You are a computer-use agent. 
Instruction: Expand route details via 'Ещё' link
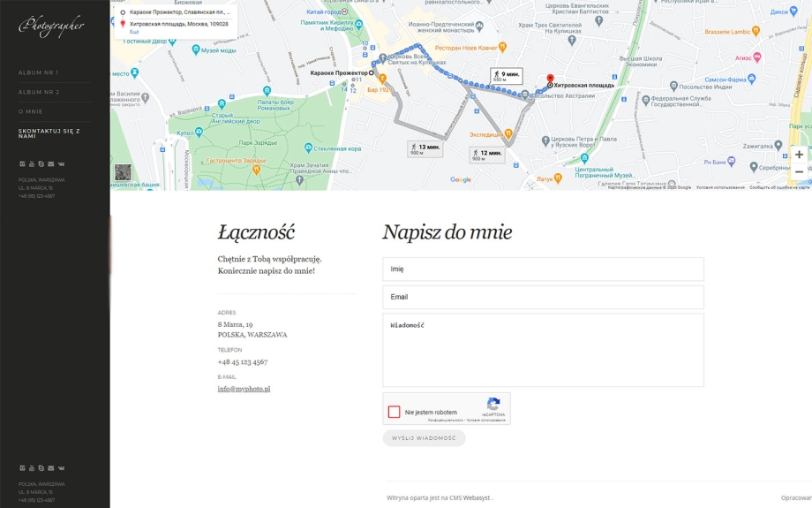point(134,32)
